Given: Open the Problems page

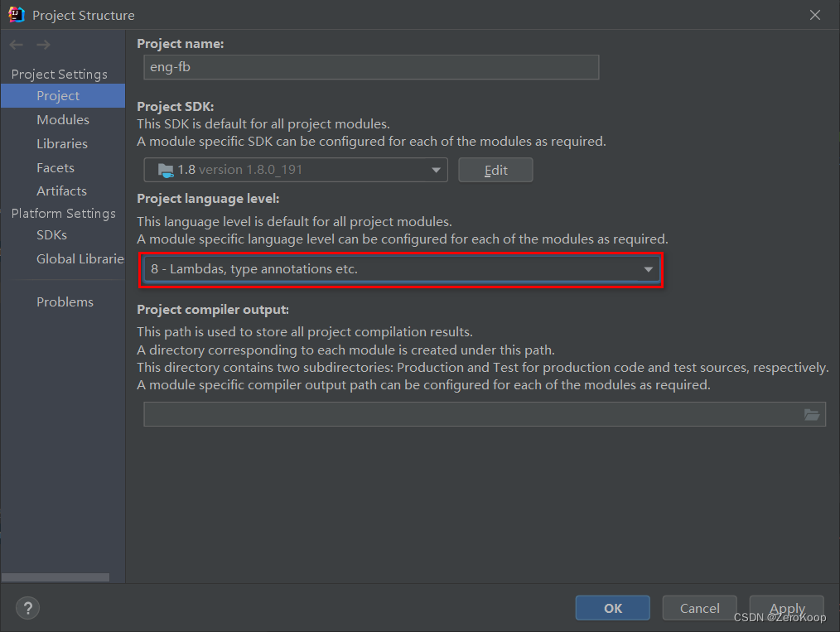Looking at the screenshot, I should pos(63,302).
